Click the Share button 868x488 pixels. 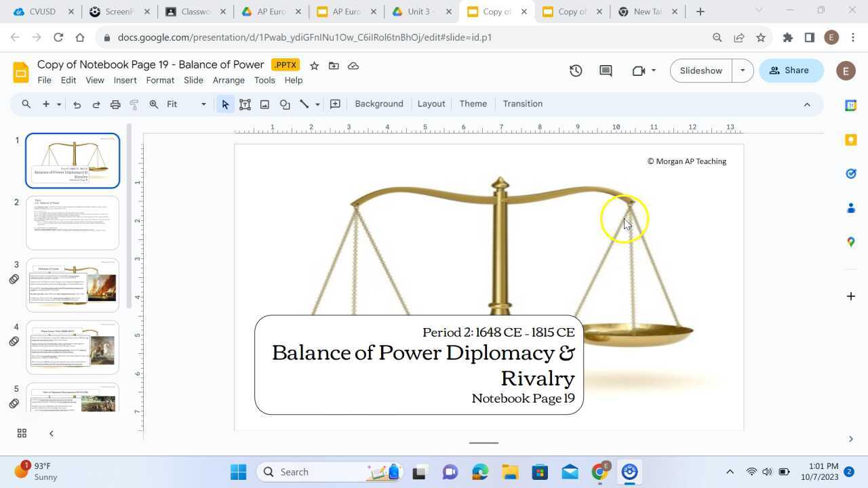click(789, 70)
